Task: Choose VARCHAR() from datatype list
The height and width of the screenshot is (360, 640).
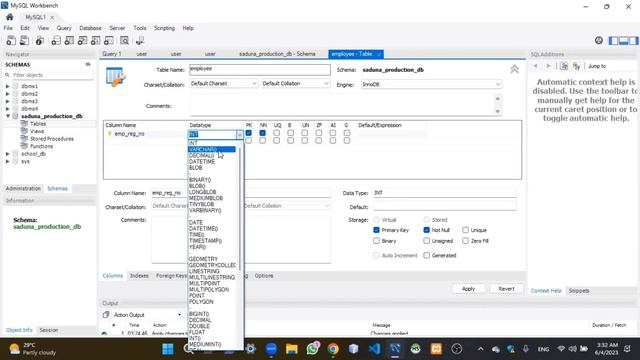Action: (212, 149)
